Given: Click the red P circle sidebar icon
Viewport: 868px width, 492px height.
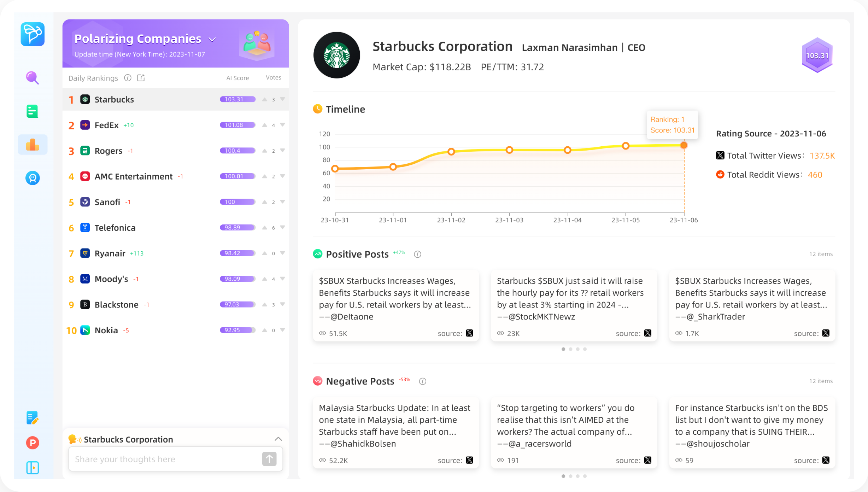Looking at the screenshot, I should tap(33, 443).
